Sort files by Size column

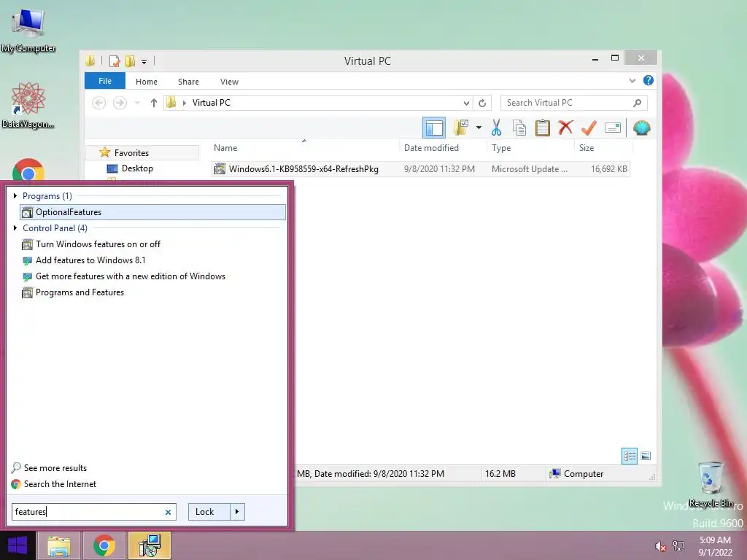click(x=587, y=148)
